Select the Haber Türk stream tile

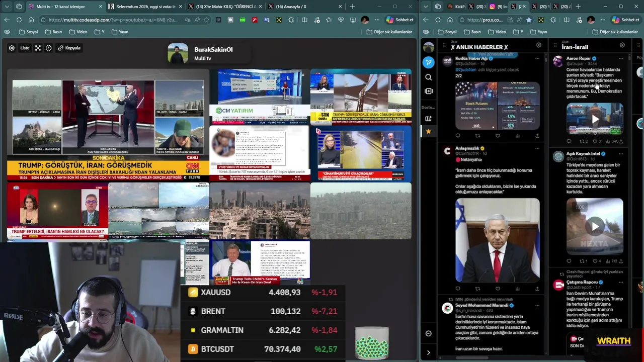pos(361,97)
